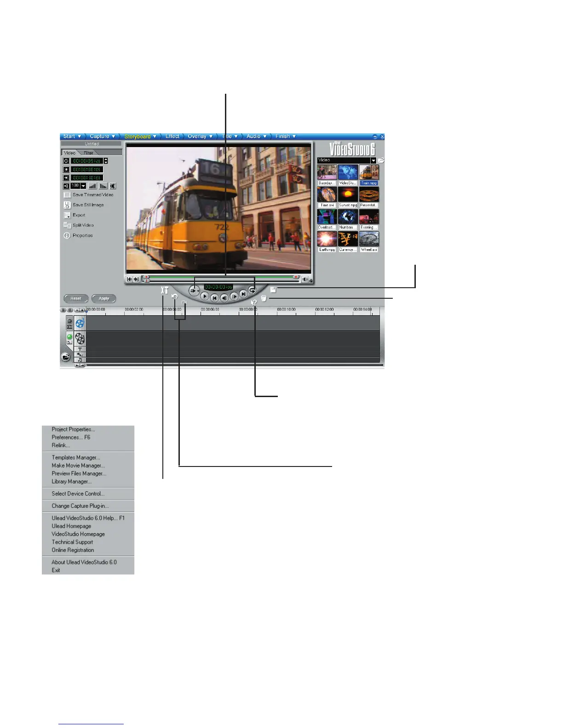Click the Fade-out volume icon
This screenshot has height=728, width=563.
(x=103, y=186)
